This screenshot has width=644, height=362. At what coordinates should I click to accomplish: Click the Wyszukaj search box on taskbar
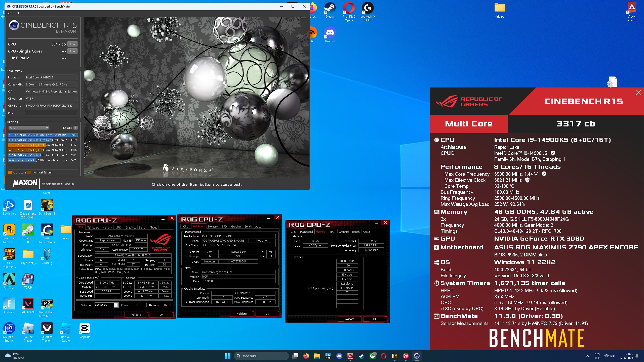coord(261,356)
